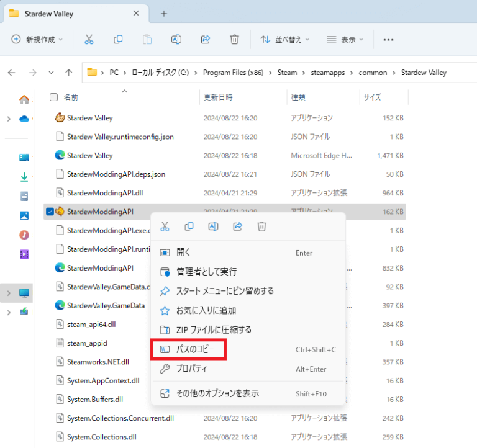Expand the 並べ替え sort dropdown
Image resolution: width=477 pixels, height=448 pixels.
point(284,39)
